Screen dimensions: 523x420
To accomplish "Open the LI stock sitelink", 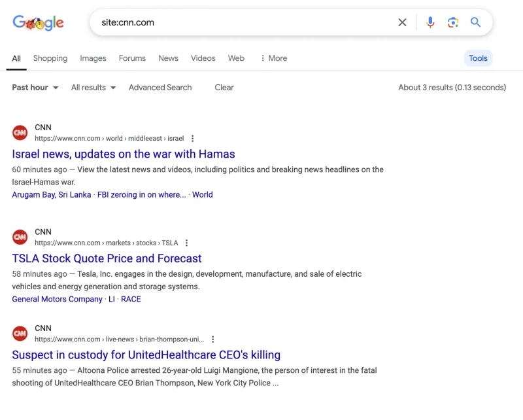I will 112,299.
